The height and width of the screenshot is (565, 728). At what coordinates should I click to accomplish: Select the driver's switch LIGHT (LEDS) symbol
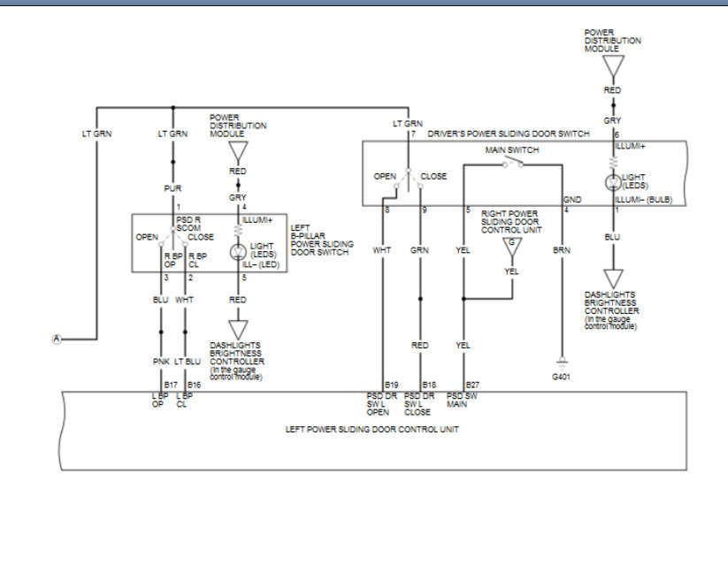[612, 183]
